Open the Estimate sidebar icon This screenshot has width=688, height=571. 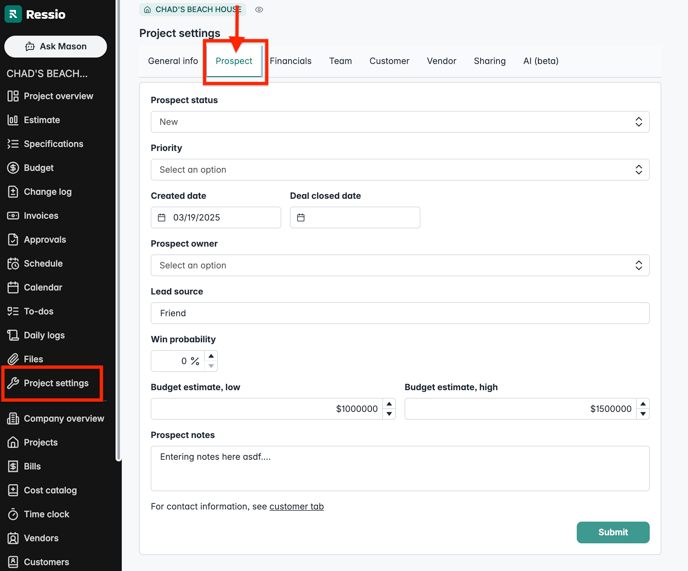pos(13,120)
